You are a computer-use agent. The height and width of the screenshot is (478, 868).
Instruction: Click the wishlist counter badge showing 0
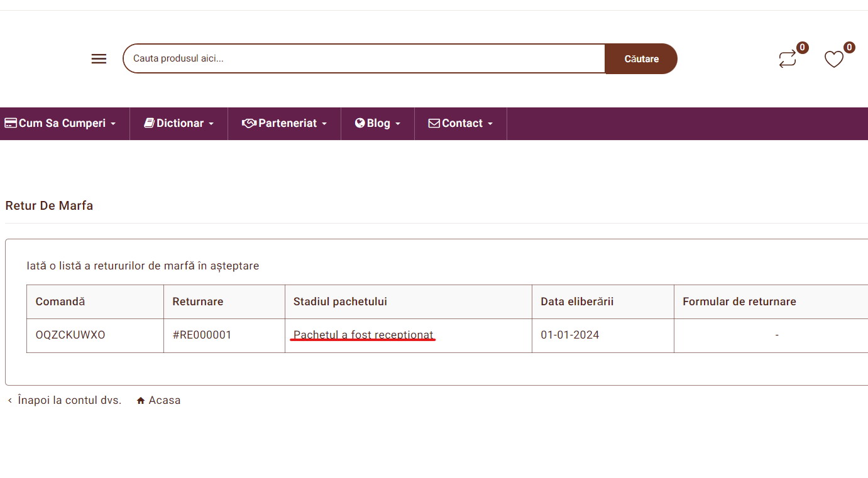[849, 47]
